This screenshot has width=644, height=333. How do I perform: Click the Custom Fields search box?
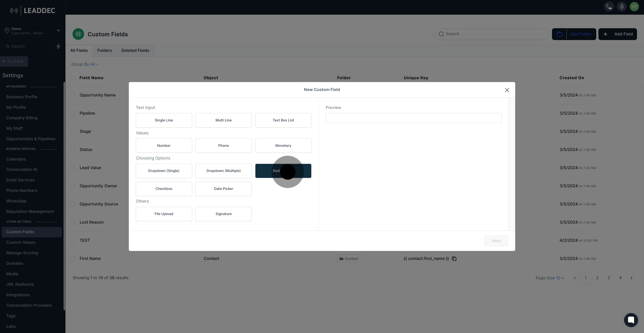pyautogui.click(x=491, y=34)
